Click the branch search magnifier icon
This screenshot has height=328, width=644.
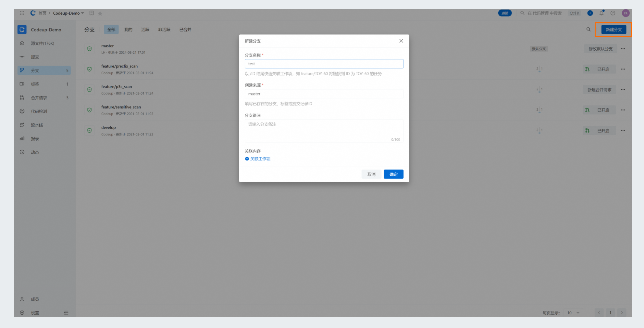tap(588, 30)
